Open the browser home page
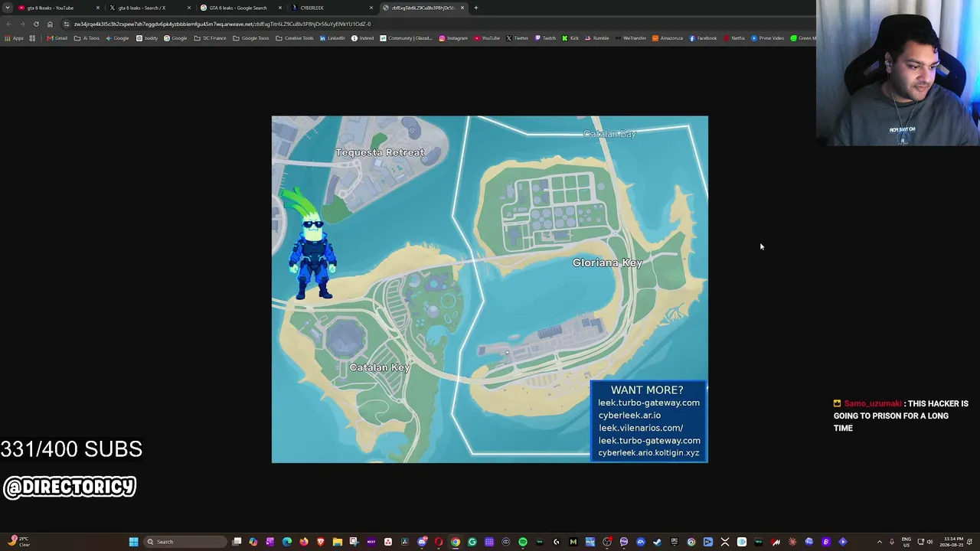 pos(50,24)
